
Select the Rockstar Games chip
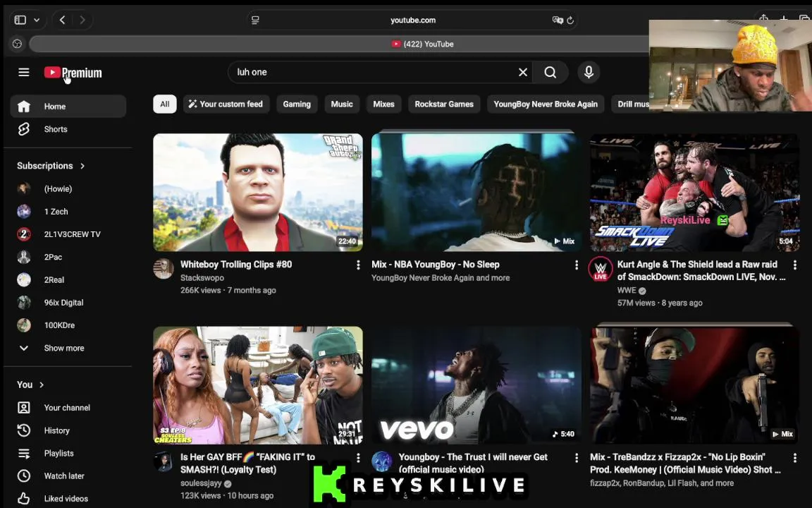(444, 104)
